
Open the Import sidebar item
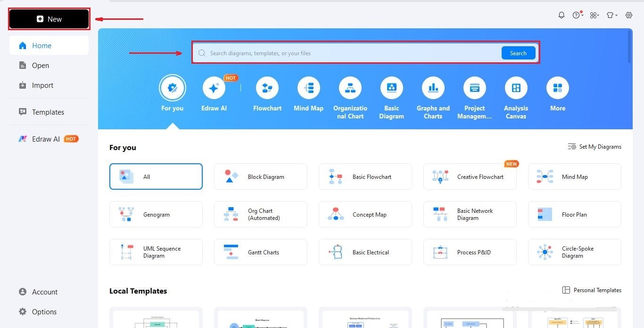click(42, 85)
